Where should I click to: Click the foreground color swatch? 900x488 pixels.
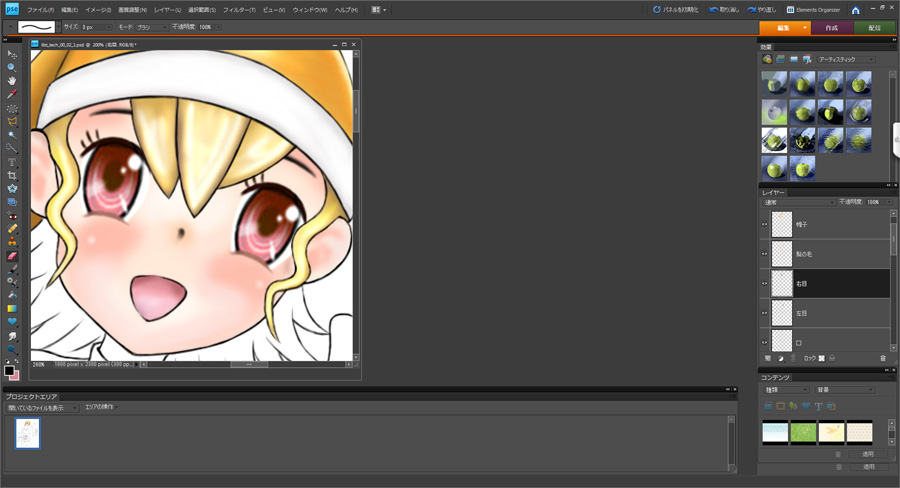click(9, 371)
